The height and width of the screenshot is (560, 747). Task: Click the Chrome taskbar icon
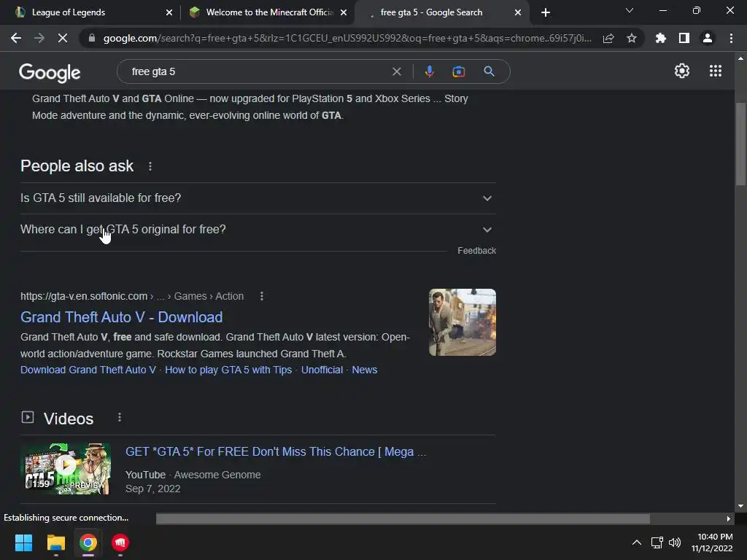88,542
